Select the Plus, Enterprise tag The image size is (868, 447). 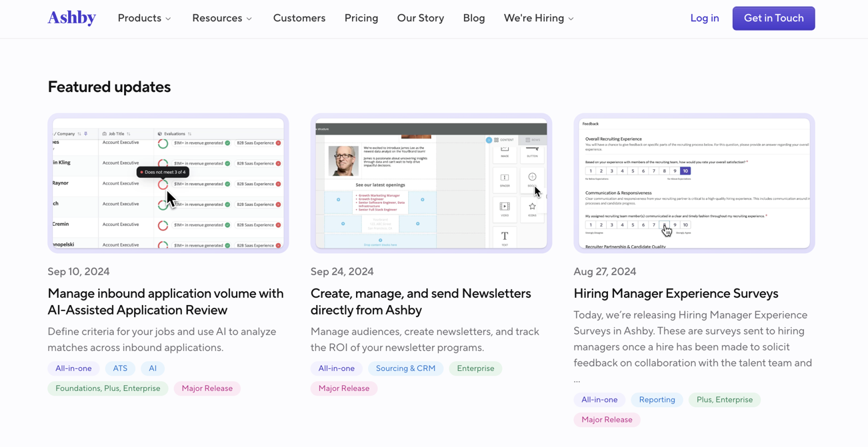coord(725,400)
